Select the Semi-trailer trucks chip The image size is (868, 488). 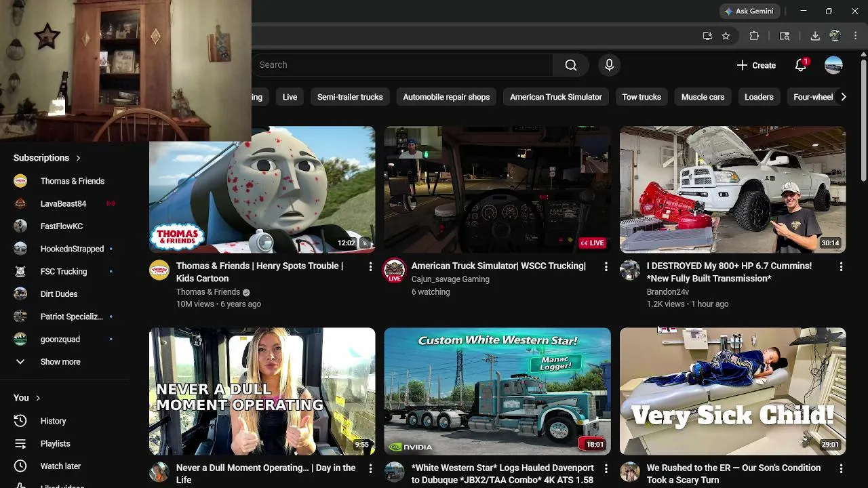point(350,97)
